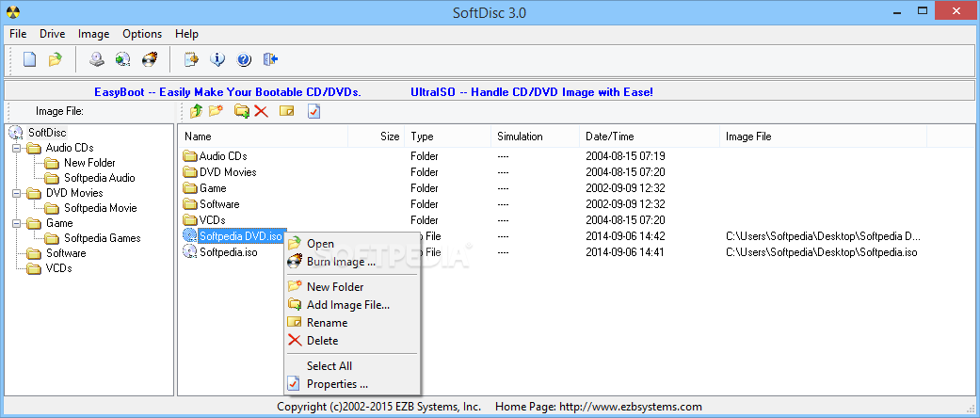The height and width of the screenshot is (418, 980).
Task: Click the Properties checkmark page icon in the list toolbar
Action: pyautogui.click(x=313, y=111)
